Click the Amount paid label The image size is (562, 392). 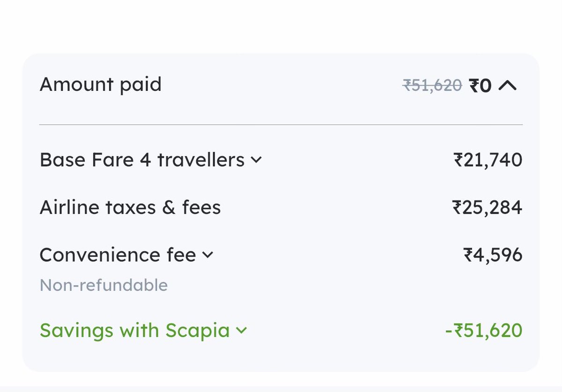point(101,85)
